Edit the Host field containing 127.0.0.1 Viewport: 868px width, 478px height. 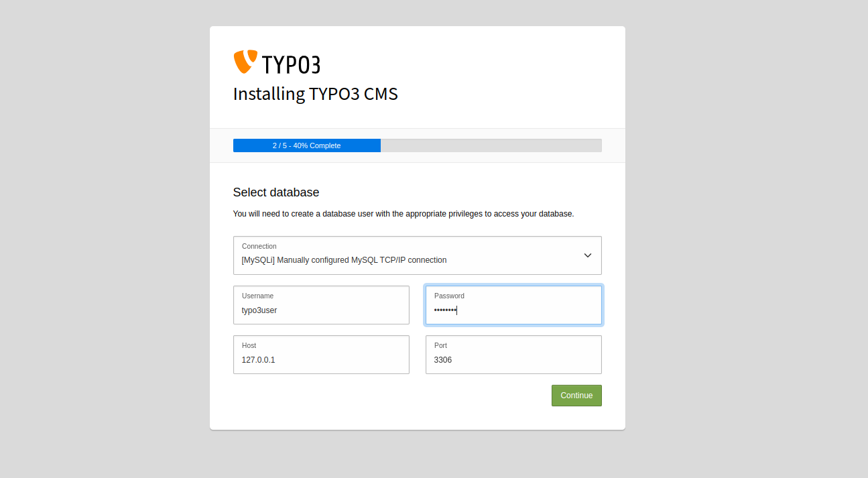click(321, 355)
